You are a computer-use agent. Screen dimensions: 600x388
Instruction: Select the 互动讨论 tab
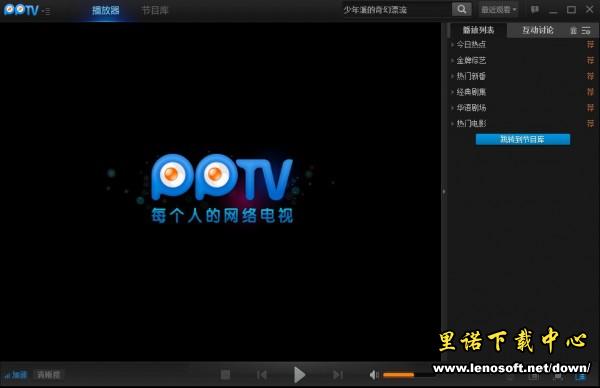tap(538, 30)
